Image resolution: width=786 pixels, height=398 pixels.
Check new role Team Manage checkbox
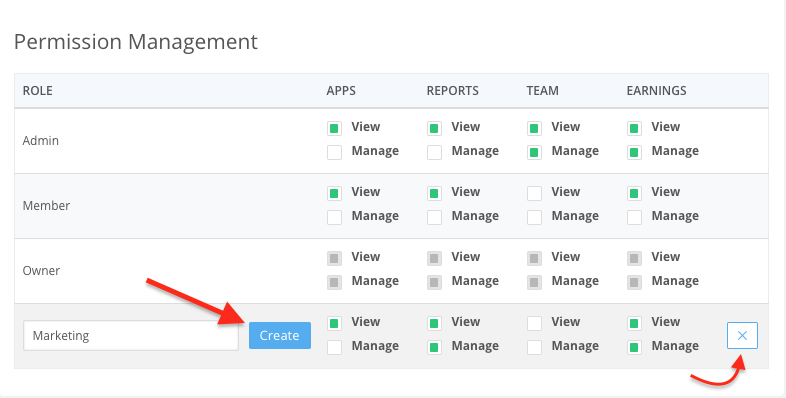(534, 347)
